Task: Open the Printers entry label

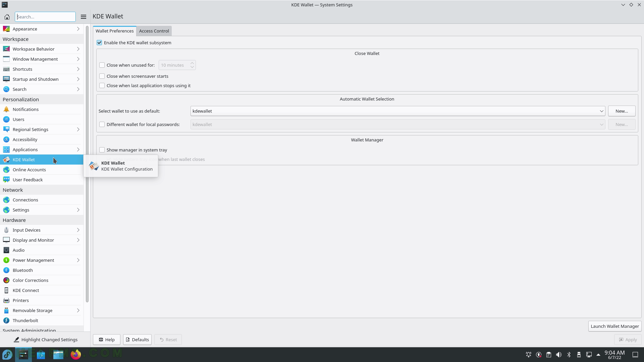Action: (x=21, y=300)
